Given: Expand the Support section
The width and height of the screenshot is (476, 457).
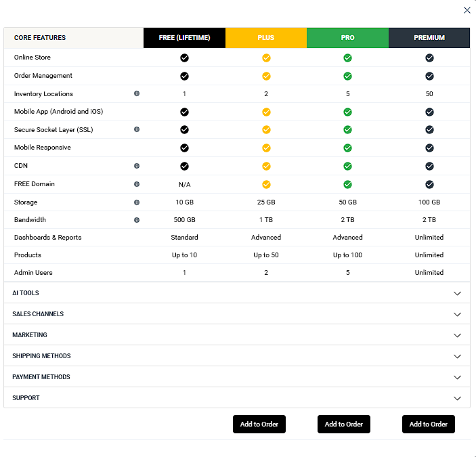Looking at the screenshot, I should tap(457, 398).
